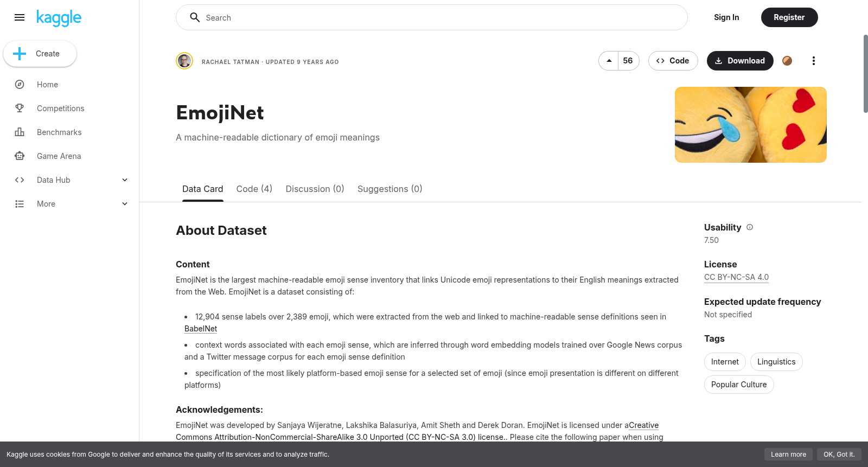Click the Kaggle logo
The width and height of the screenshot is (868, 467).
[x=59, y=18]
